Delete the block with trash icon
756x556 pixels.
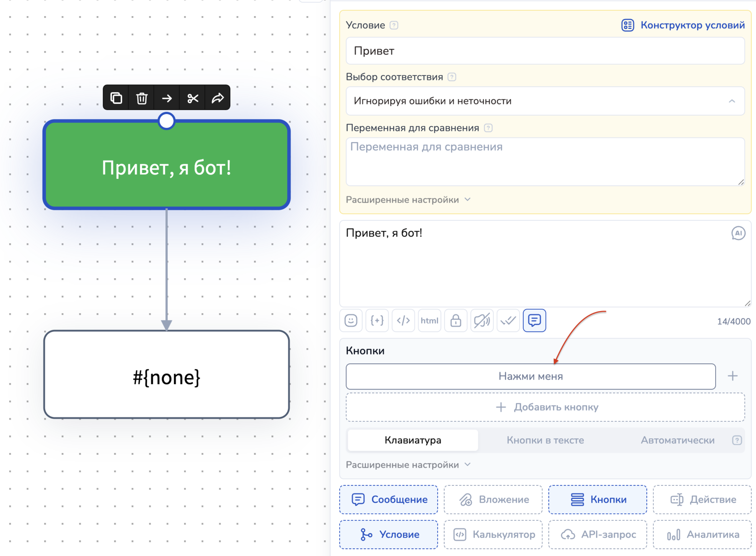tap(142, 98)
